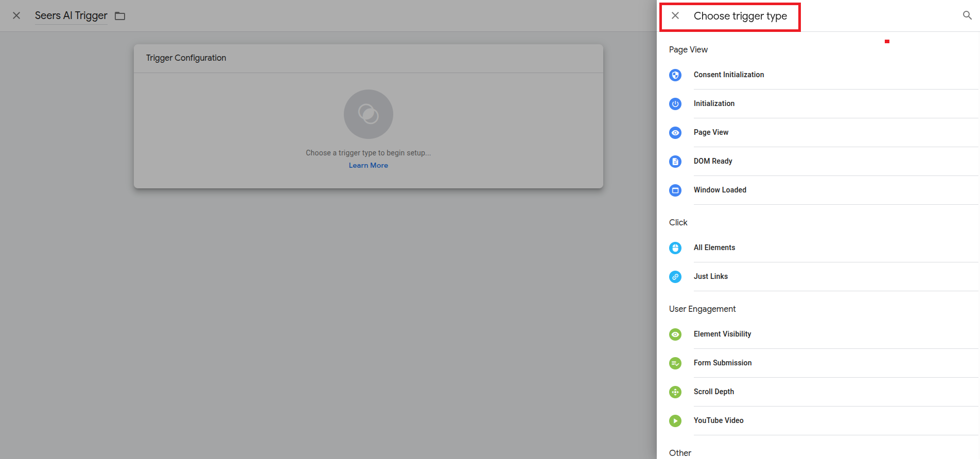980x459 pixels.
Task: Open search in the trigger type panel
Action: click(967, 15)
